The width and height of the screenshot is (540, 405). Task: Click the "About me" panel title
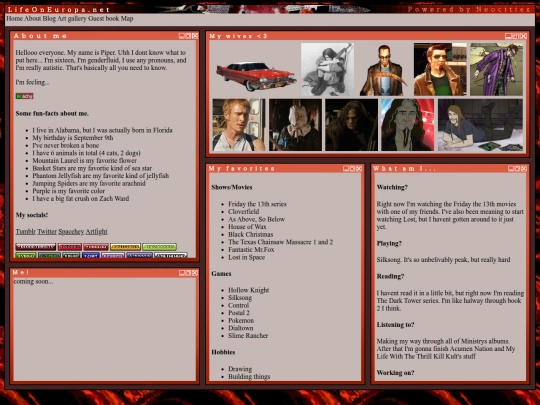point(40,36)
